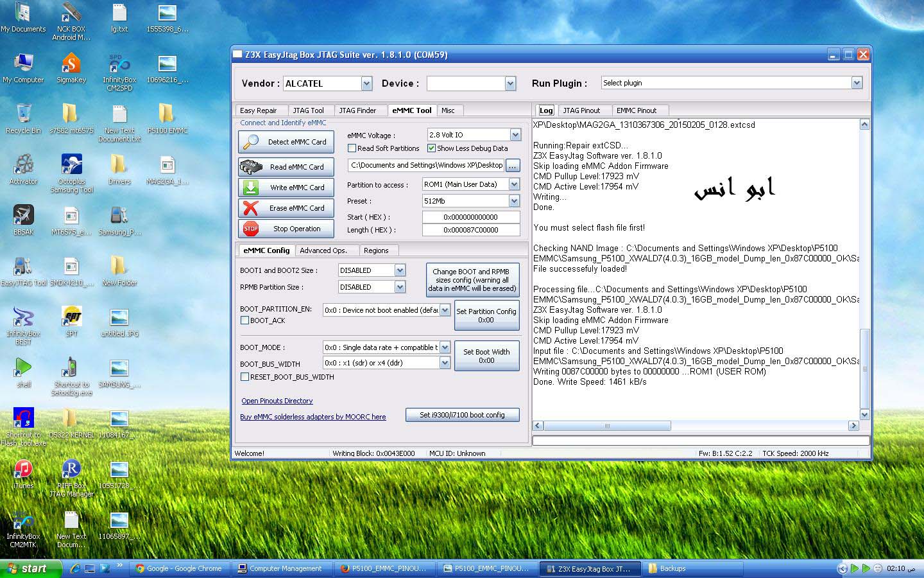Check RESET_BOOT_BUS_WIDTH checkbox
This screenshot has width=924, height=578.
click(244, 377)
